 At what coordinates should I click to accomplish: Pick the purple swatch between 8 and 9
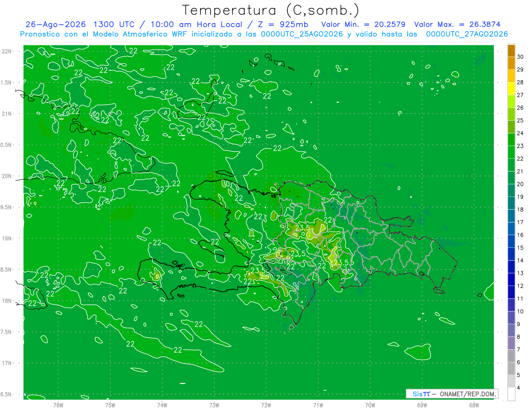click(511, 331)
